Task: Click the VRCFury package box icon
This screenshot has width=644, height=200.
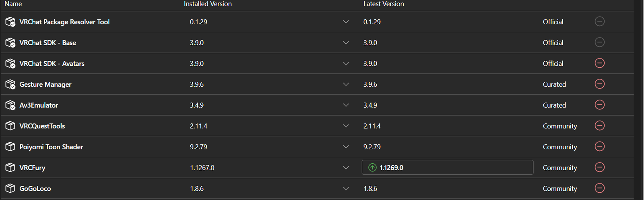Action: (x=10, y=168)
